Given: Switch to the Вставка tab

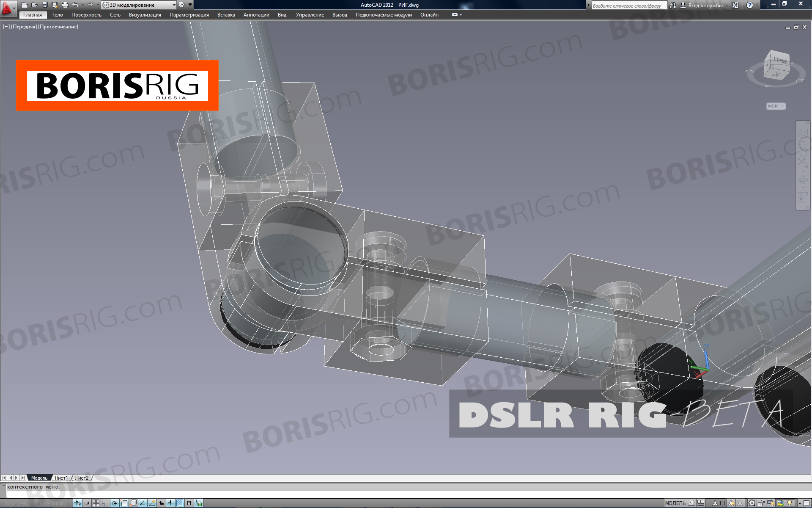Looking at the screenshot, I should [x=226, y=15].
